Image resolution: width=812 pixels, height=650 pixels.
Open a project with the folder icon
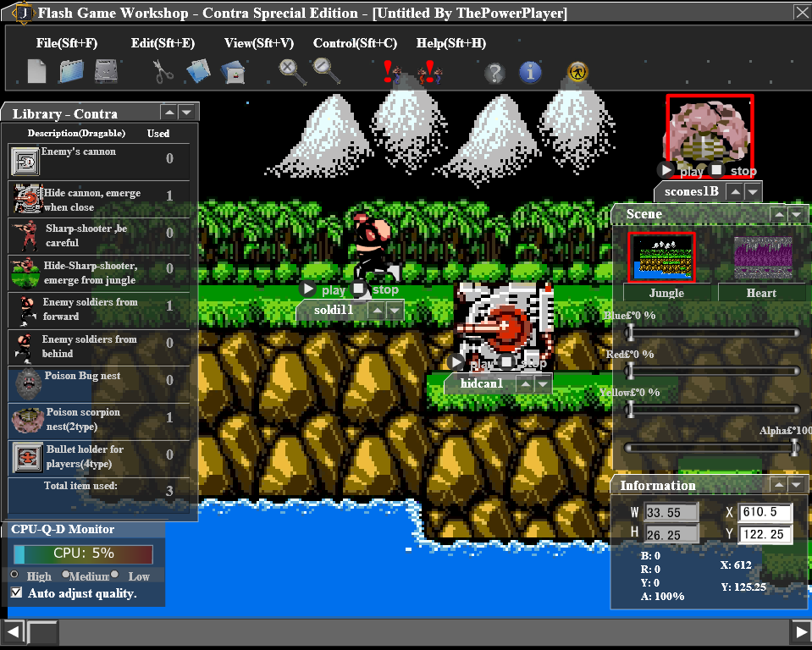(71, 71)
